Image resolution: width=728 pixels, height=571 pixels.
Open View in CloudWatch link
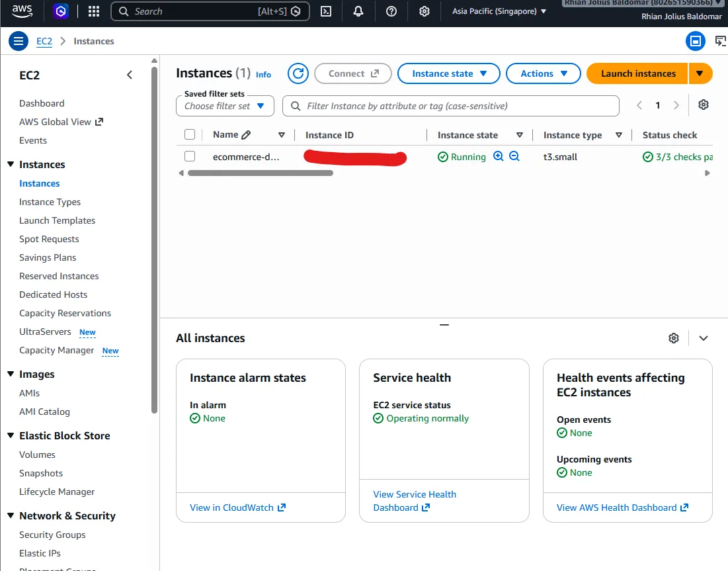pos(238,508)
